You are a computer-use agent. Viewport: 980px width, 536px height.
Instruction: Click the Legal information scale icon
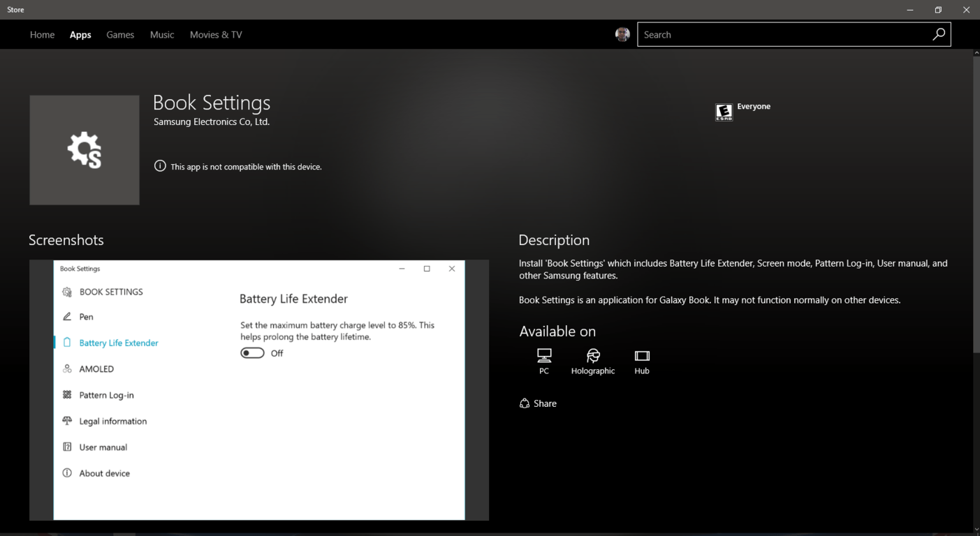click(x=67, y=421)
